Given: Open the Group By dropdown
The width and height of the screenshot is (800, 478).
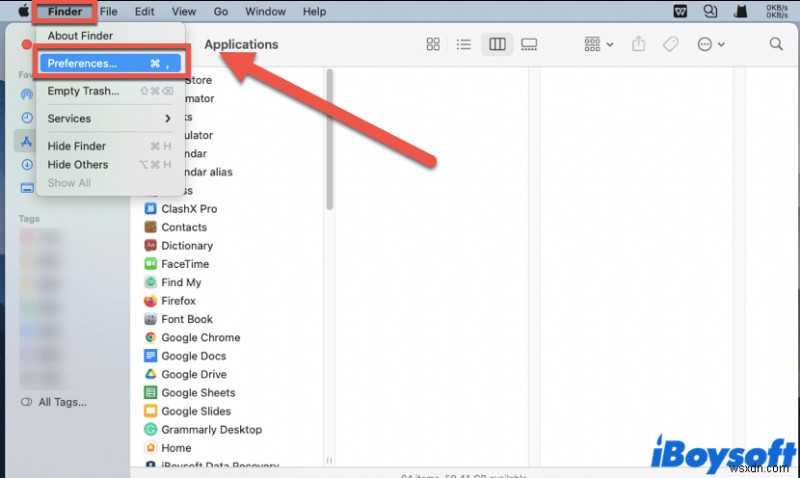Looking at the screenshot, I should [598, 44].
